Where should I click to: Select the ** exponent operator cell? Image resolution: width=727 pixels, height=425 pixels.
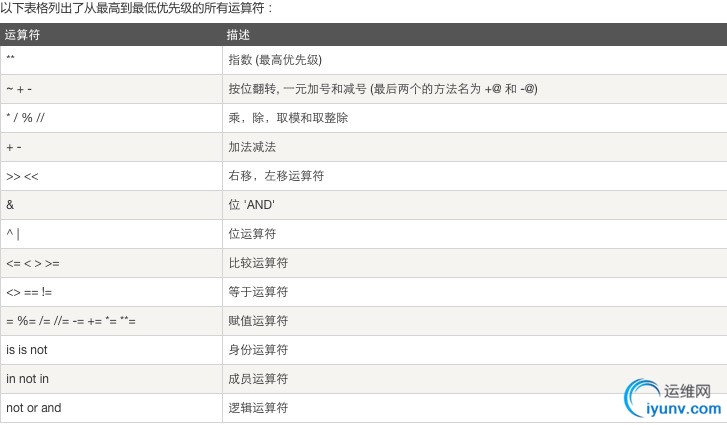point(11,60)
